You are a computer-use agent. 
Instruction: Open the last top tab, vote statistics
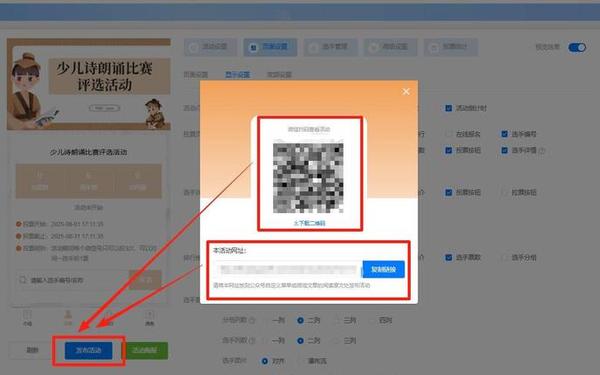(450, 47)
